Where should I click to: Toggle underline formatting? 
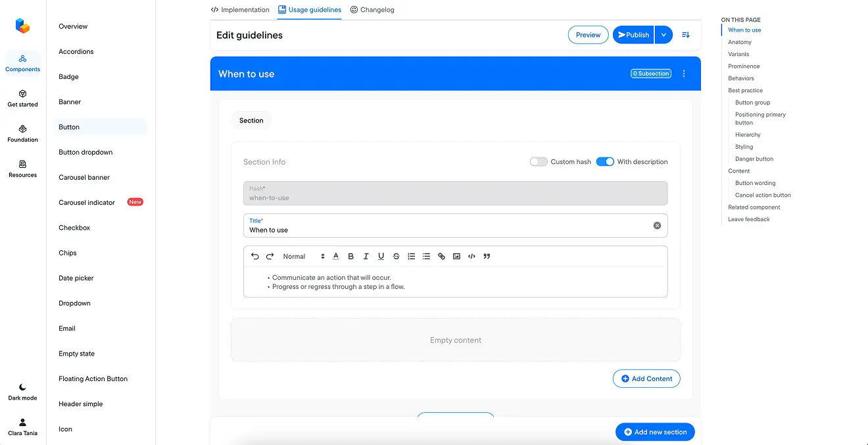(x=381, y=257)
